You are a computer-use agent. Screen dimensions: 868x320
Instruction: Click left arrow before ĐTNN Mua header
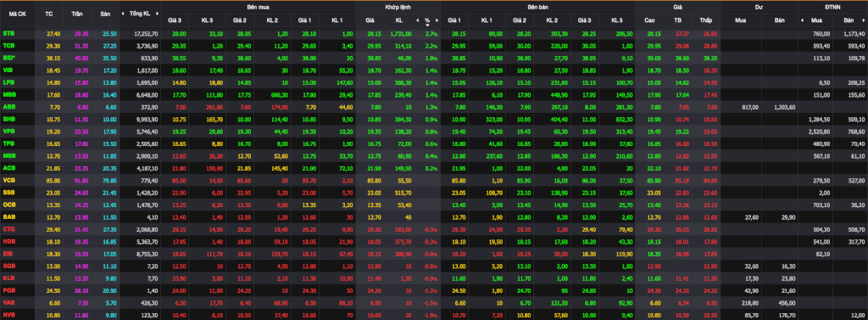(x=803, y=20)
